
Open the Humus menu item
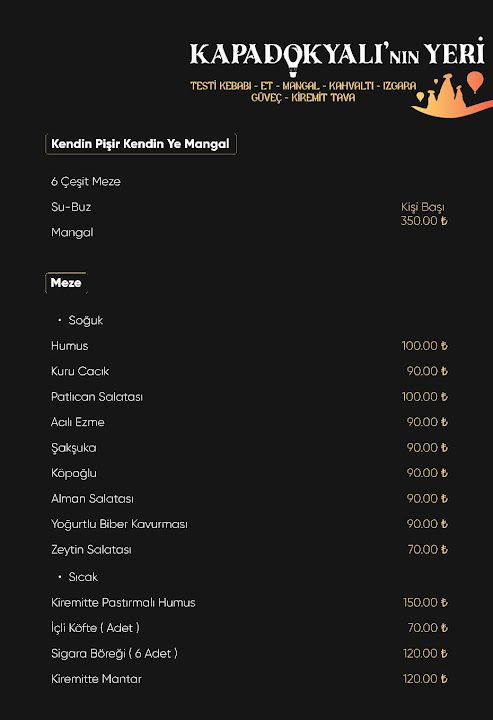click(69, 346)
